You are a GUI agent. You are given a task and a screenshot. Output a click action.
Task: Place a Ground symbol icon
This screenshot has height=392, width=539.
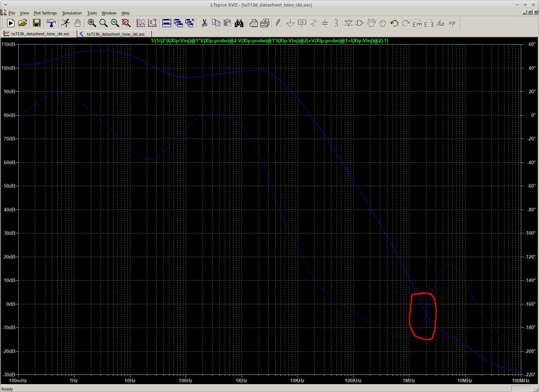(291, 23)
